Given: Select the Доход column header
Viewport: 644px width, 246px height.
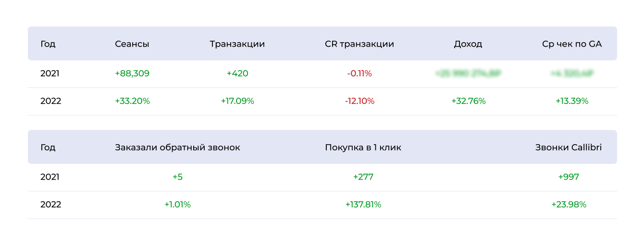Looking at the screenshot, I should coord(468,44).
